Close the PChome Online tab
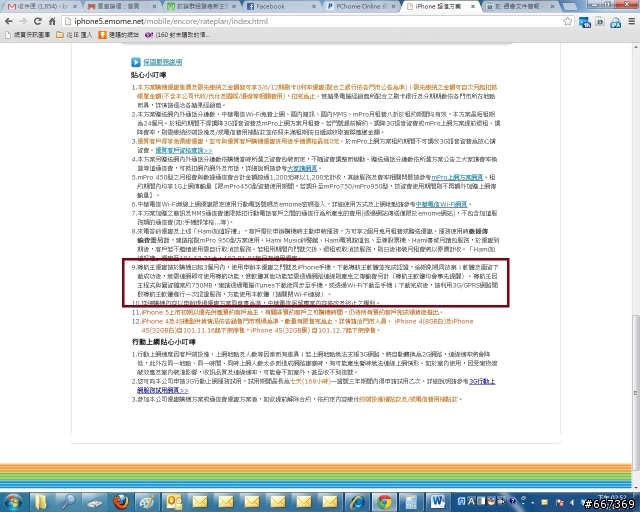Screen dimensions: 640x512 [x=393, y=7]
